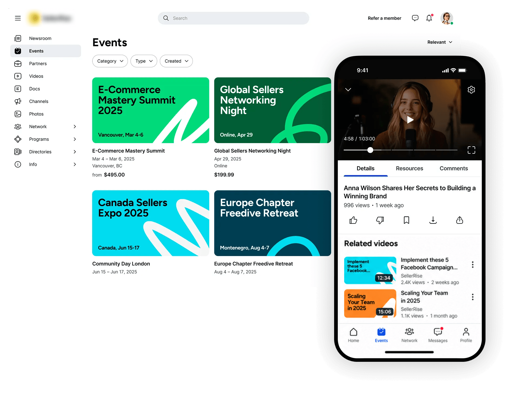Open the Category filter dropdown
Viewport: 532px width, 395px height.
[110, 61]
